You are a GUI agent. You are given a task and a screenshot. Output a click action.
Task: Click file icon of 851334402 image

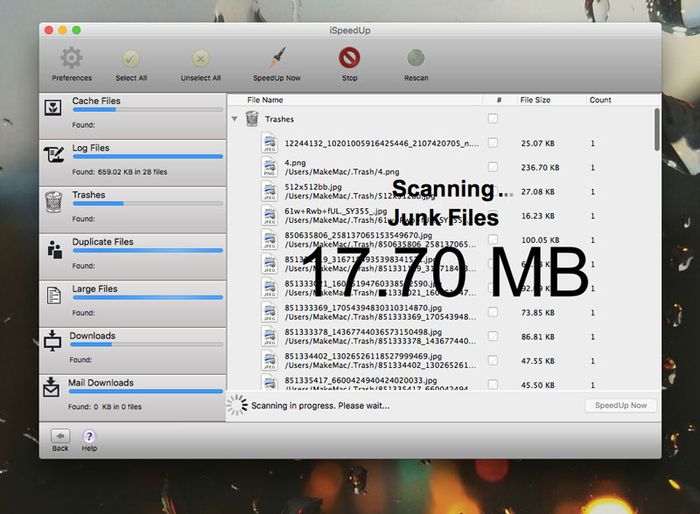(x=269, y=360)
